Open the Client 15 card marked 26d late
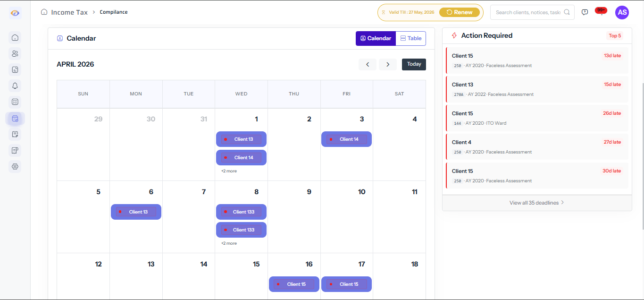644x300 pixels. (x=537, y=118)
